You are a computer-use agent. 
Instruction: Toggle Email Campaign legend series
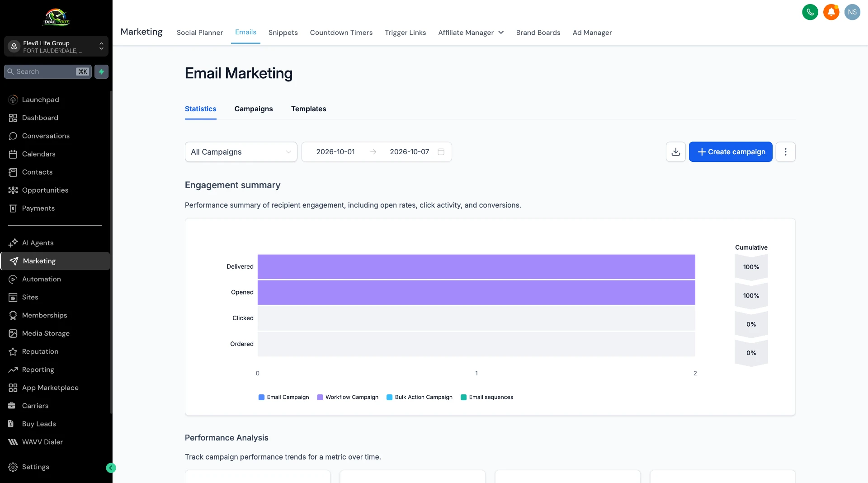[x=284, y=397]
